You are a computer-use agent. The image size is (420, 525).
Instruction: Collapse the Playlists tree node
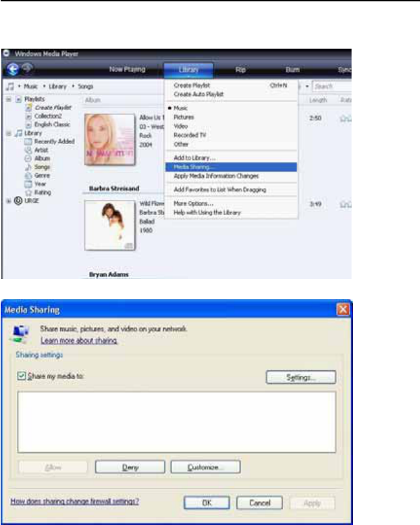[x=9, y=99]
